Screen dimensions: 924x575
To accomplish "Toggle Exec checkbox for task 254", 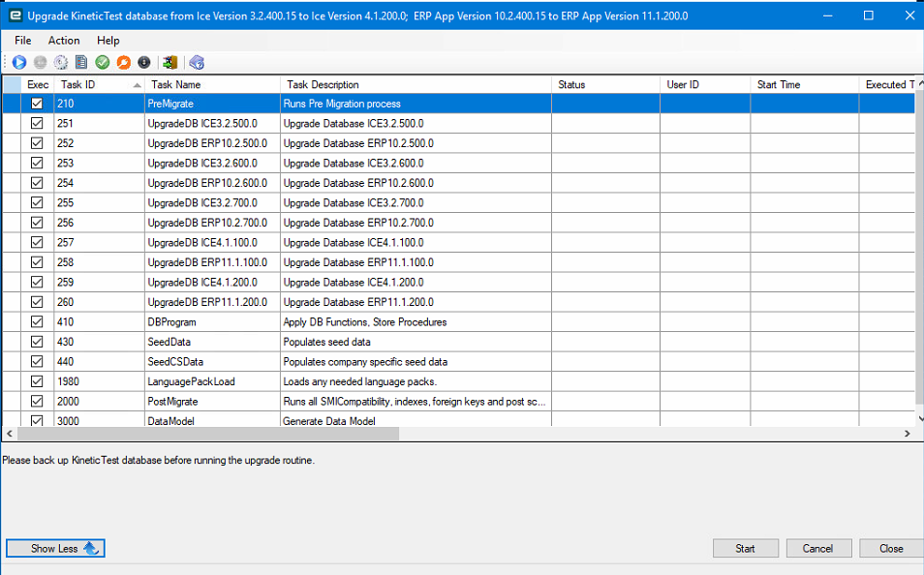I will pyautogui.click(x=37, y=183).
